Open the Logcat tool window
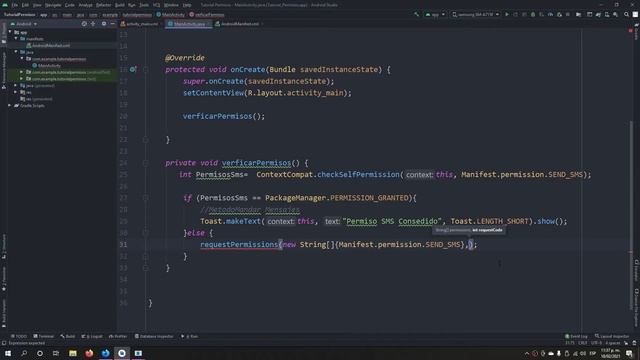 point(92,336)
